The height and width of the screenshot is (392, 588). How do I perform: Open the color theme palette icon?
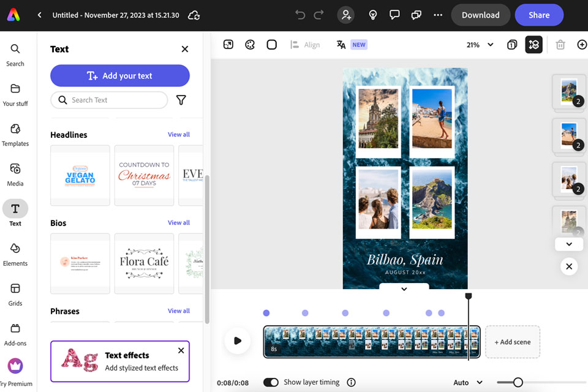click(x=250, y=45)
